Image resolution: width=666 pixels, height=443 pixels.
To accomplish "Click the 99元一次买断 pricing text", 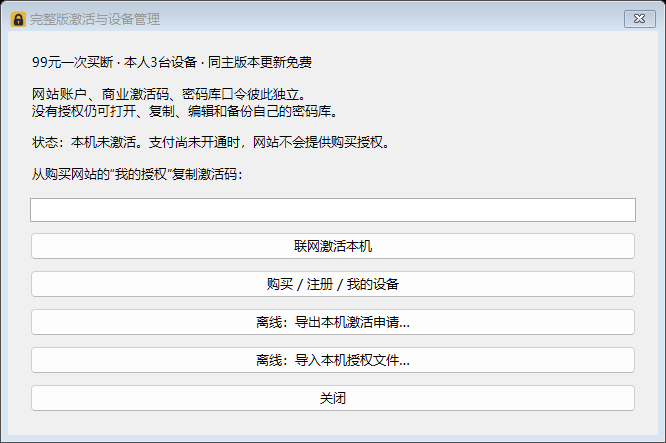I will click(172, 62).
